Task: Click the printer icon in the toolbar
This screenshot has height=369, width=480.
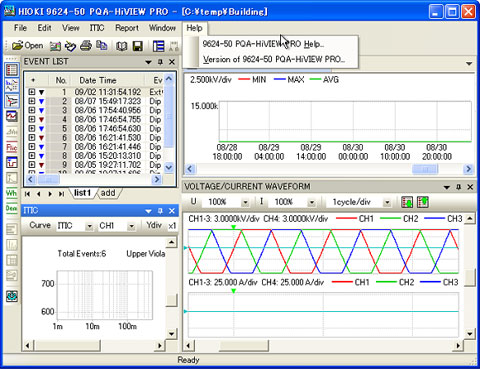Action: pyautogui.click(x=86, y=46)
